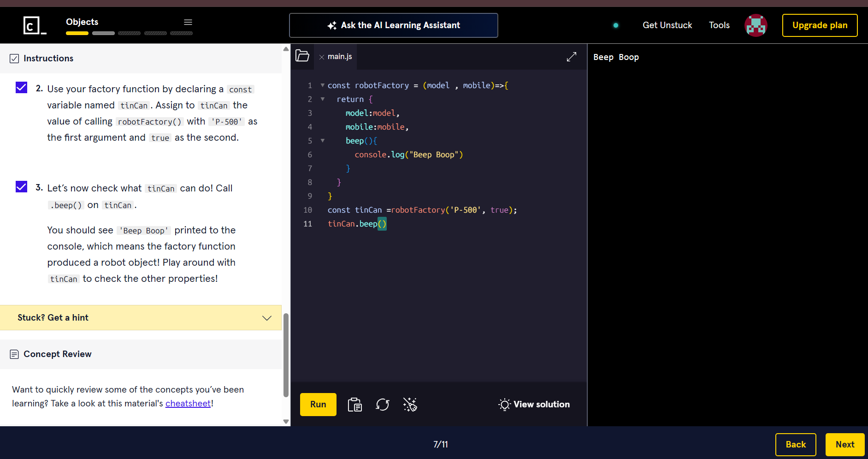This screenshot has height=459, width=868.
Task: Expand the code editor to fullscreen
Action: point(572,56)
